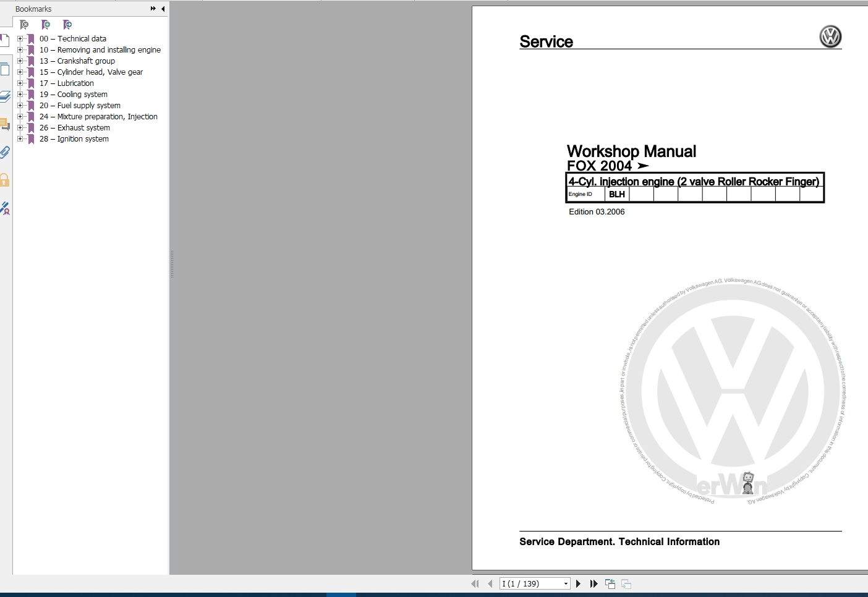Click the 'Bookmarks' panel title

pyautogui.click(x=33, y=9)
